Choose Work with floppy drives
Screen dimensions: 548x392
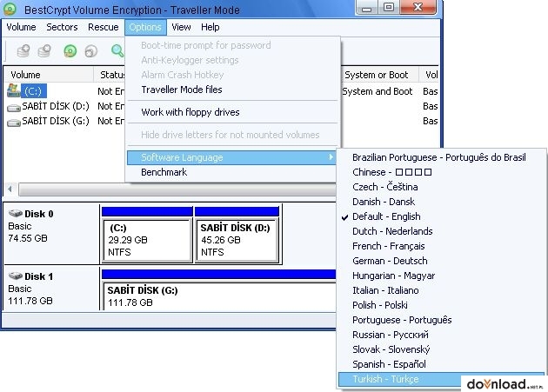click(232, 112)
